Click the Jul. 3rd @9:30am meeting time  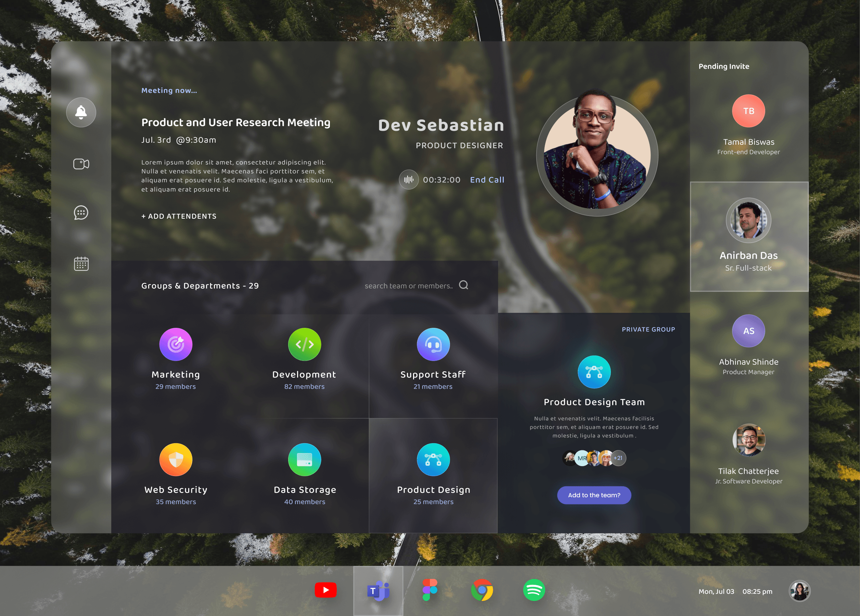click(x=179, y=140)
